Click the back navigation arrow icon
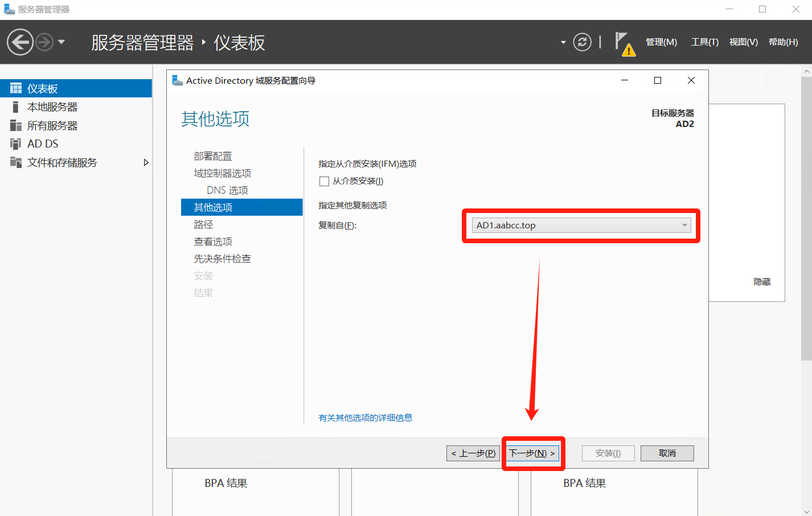Image resolution: width=812 pixels, height=516 pixels. tap(20, 42)
